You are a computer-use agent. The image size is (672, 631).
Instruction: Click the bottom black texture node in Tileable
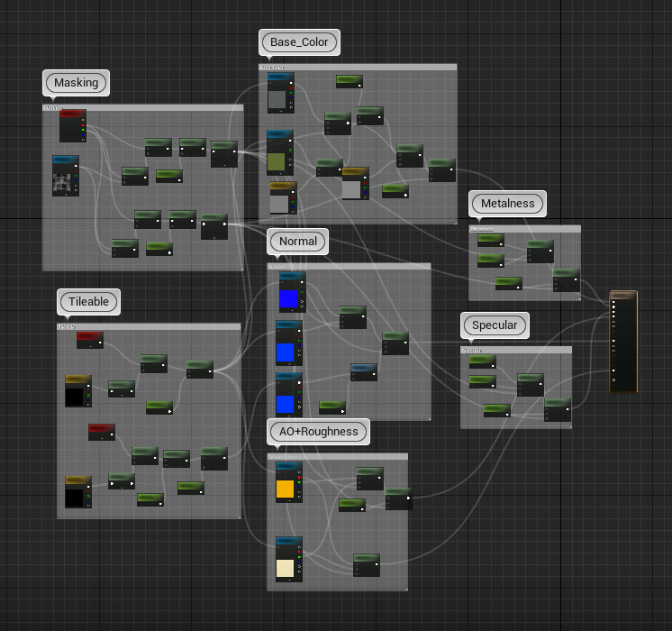[78, 492]
